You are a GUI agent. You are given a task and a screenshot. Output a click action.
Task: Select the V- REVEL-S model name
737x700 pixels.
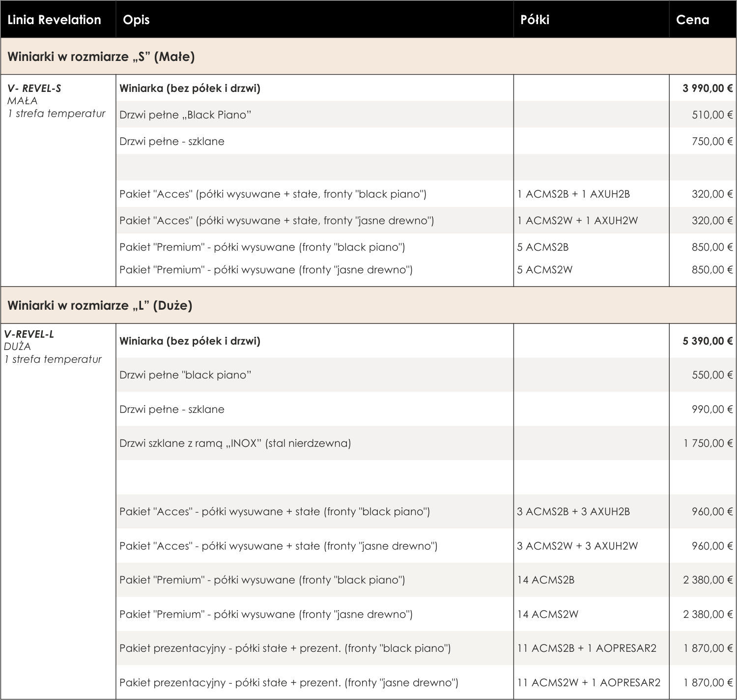pyautogui.click(x=34, y=88)
